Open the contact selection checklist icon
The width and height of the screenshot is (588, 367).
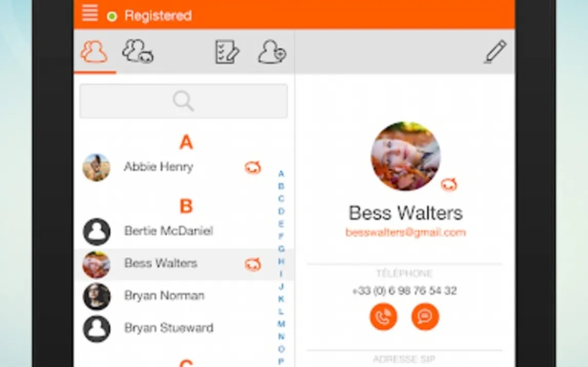click(227, 52)
